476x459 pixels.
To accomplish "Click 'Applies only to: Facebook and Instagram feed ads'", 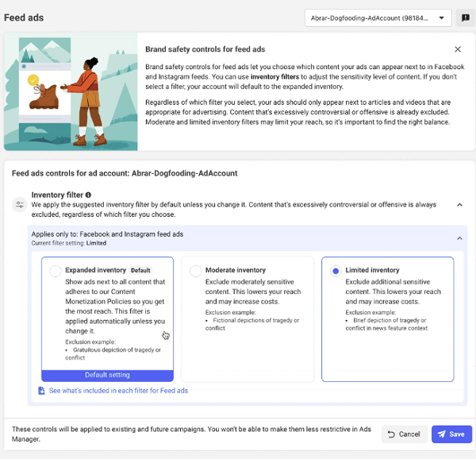I will [107, 234].
